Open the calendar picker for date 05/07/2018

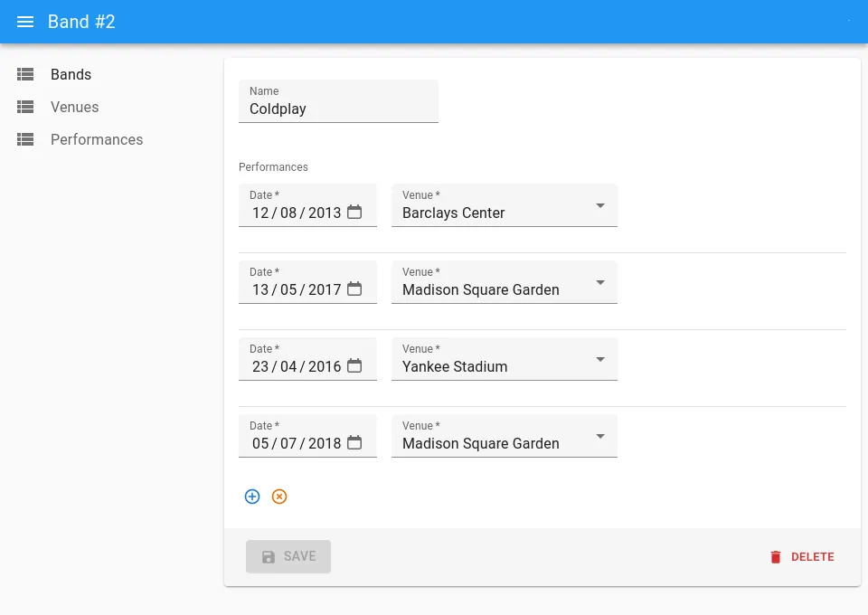point(354,442)
